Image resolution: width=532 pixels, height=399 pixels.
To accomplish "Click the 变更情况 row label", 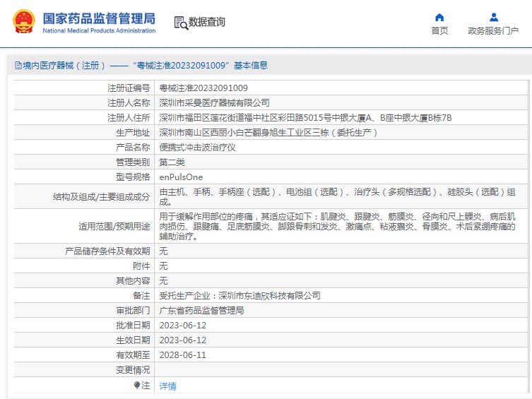I will [x=133, y=370].
